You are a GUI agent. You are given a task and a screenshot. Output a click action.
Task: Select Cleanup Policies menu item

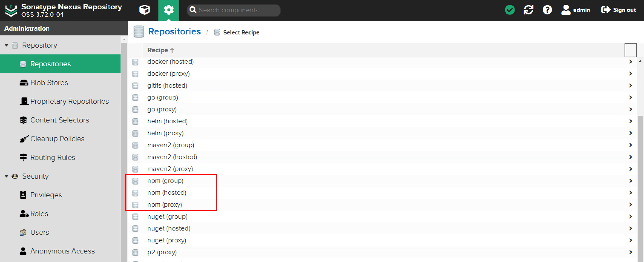point(57,139)
